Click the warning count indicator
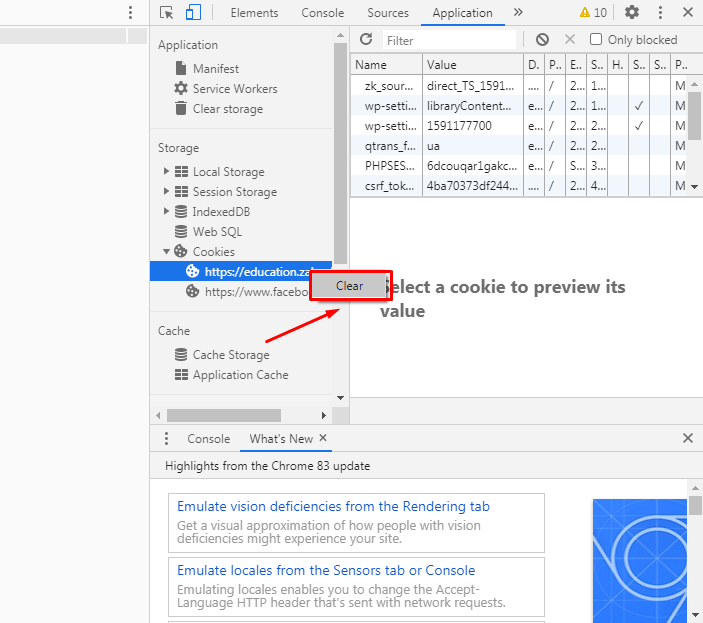Screen dimensions: 703x623 tap(593, 13)
